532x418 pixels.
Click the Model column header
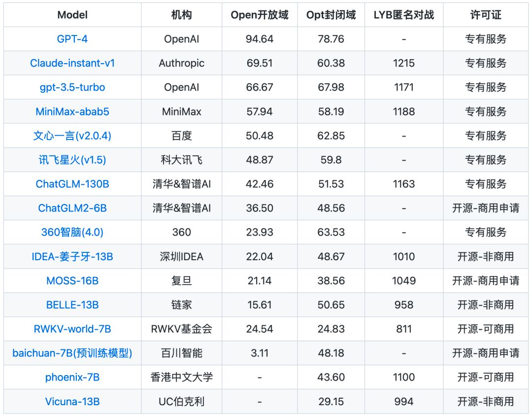(72, 15)
